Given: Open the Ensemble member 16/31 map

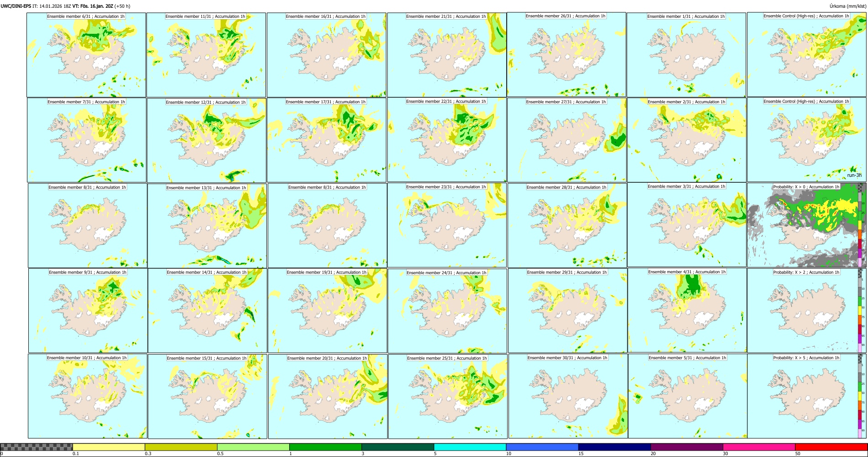Looking at the screenshot, I should click(326, 55).
